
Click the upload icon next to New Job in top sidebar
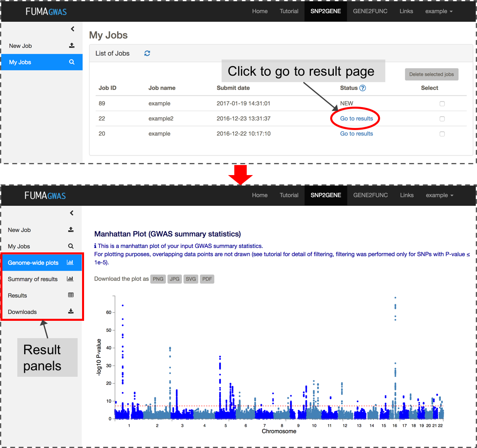[72, 45]
